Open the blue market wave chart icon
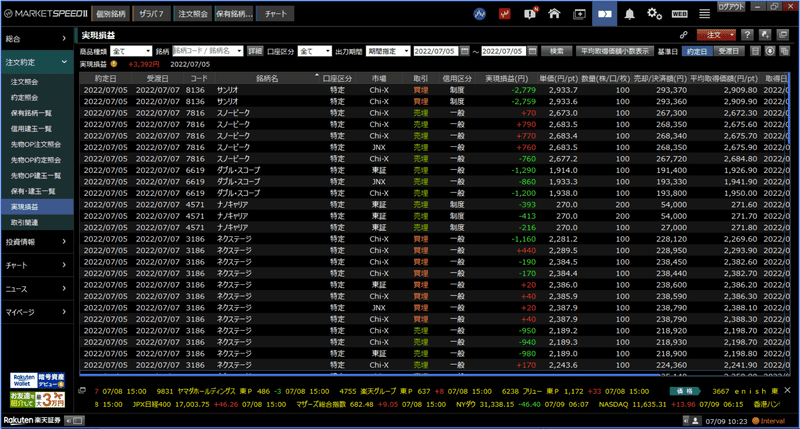Screen dimensions: 800x429 click(x=480, y=14)
